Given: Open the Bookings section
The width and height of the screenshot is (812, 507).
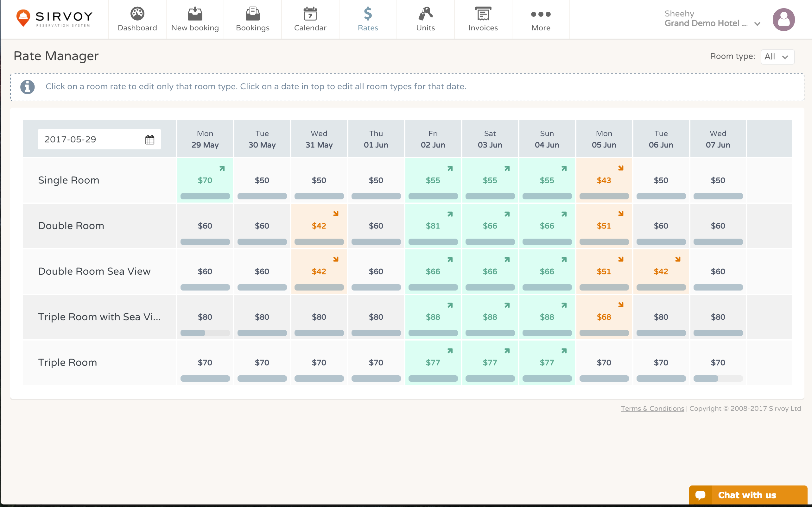Looking at the screenshot, I should 253,19.
